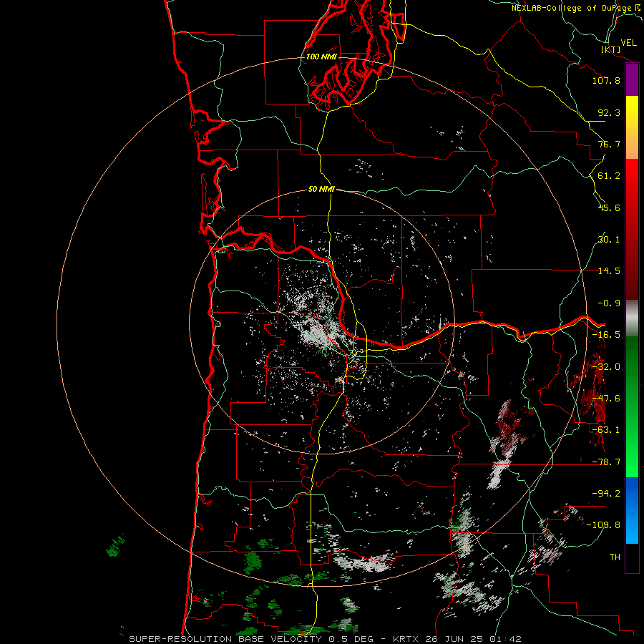This screenshot has width=644, height=644.
Task: Select the -32.0 scale value
Action: (606, 367)
